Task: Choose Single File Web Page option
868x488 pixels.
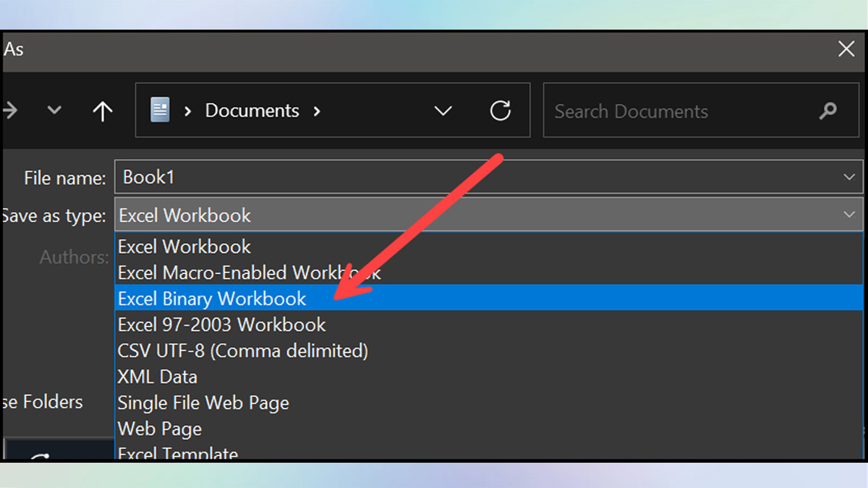Action: 489,403
